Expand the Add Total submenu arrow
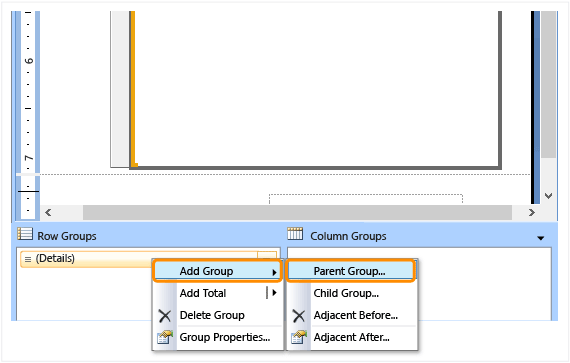The height and width of the screenshot is (363, 570). point(274,293)
